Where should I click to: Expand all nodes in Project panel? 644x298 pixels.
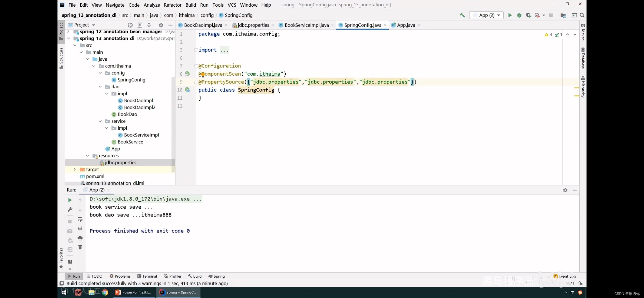(139, 25)
